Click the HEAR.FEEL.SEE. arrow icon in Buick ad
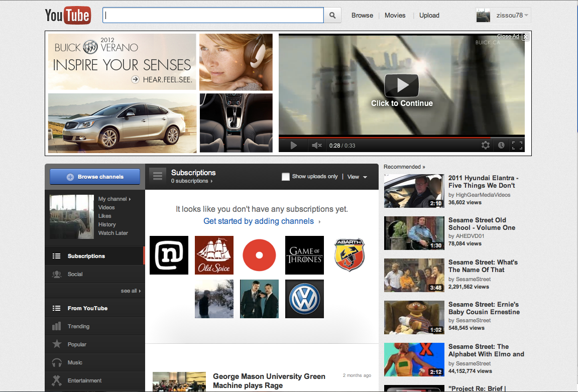Image resolution: width=578 pixels, height=392 pixels. (x=135, y=79)
